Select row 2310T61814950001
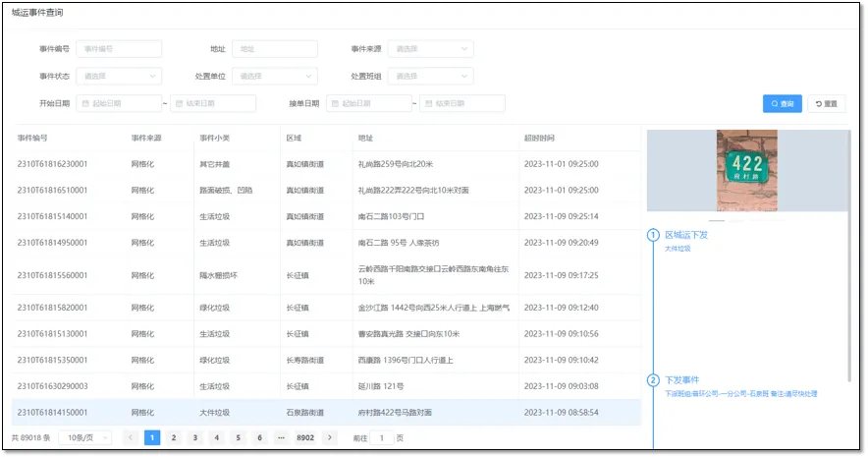The height and width of the screenshot is (457, 868). pyautogui.click(x=326, y=243)
